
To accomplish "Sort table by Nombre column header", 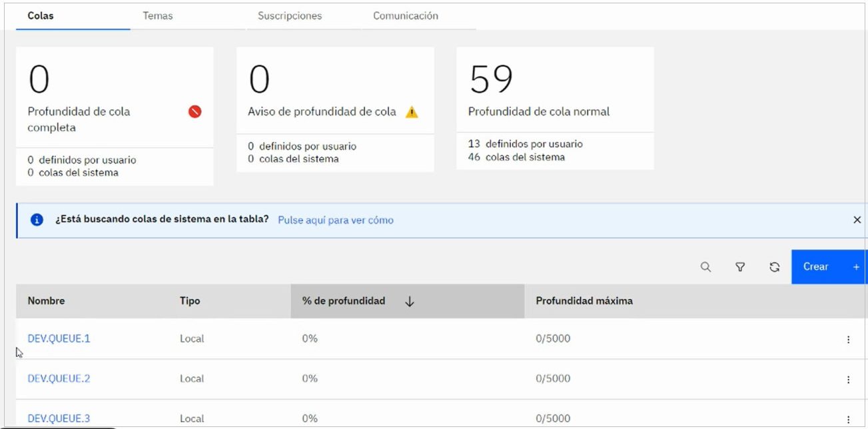I will 47,301.
